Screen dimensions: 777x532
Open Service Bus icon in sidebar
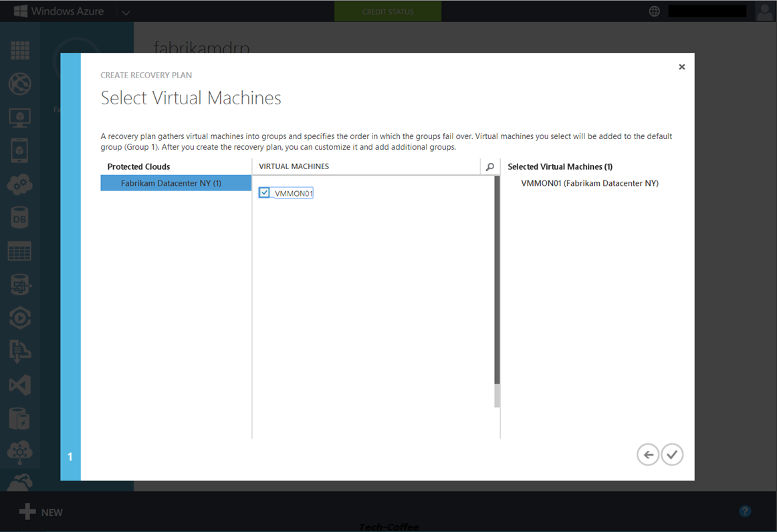(x=20, y=352)
